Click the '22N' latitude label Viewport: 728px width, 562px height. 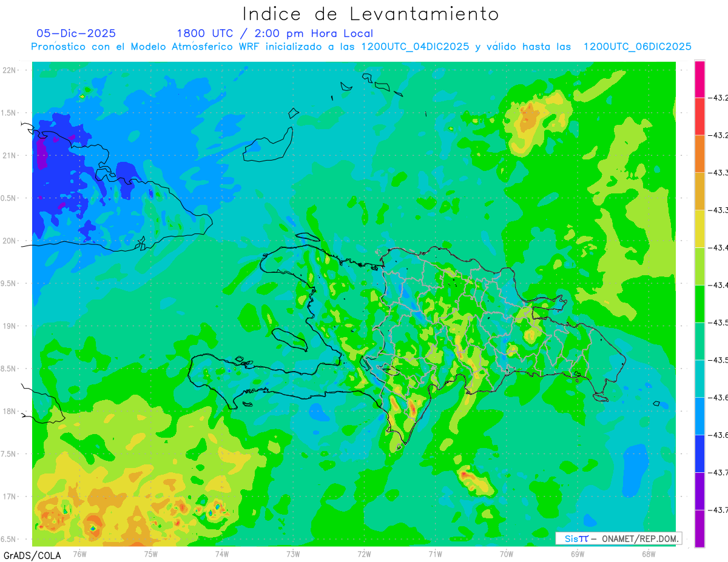point(10,70)
